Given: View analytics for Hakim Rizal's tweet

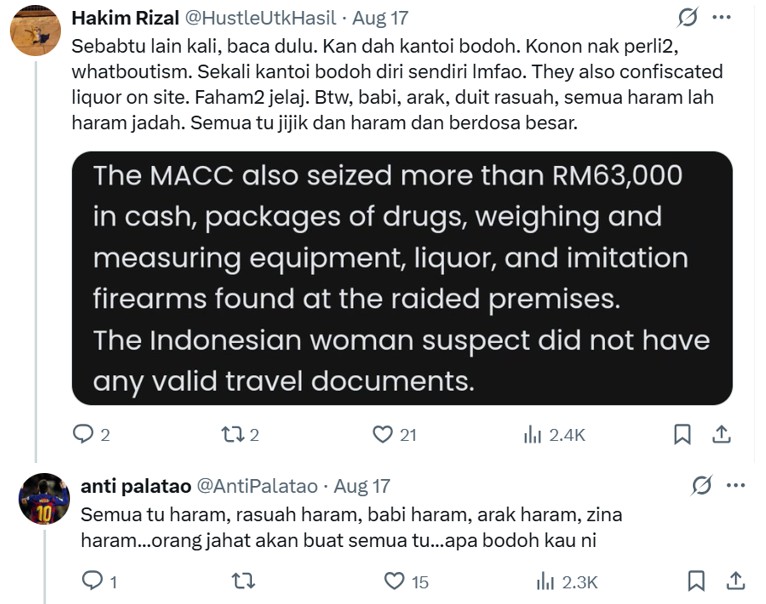Looking at the screenshot, I should pos(531,434).
